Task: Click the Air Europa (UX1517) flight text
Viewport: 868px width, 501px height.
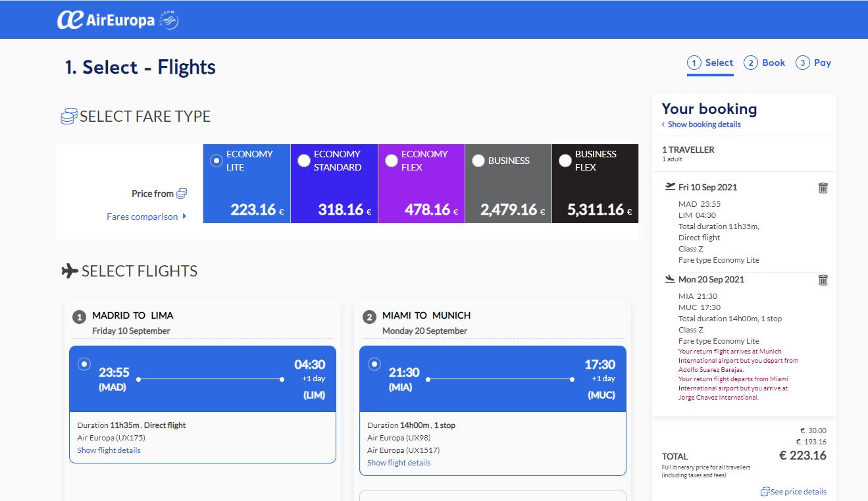Action: [x=403, y=450]
